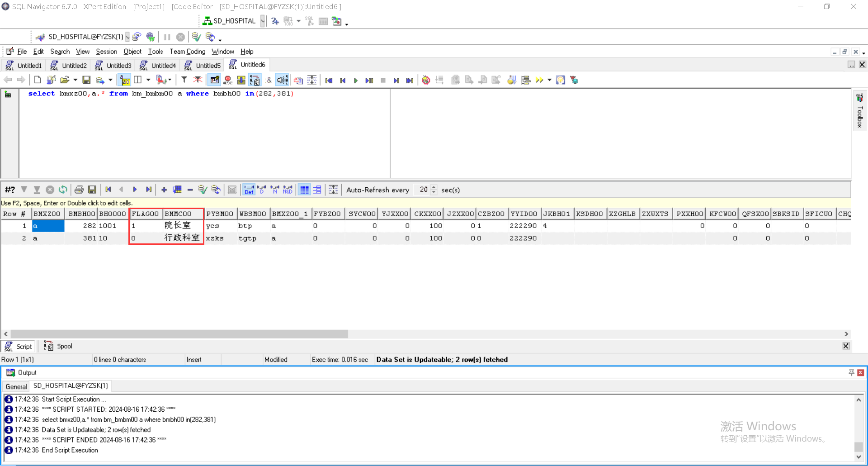Click the Save file icon in editor toolbar
Viewport: 868px width, 466px height.
[86, 80]
